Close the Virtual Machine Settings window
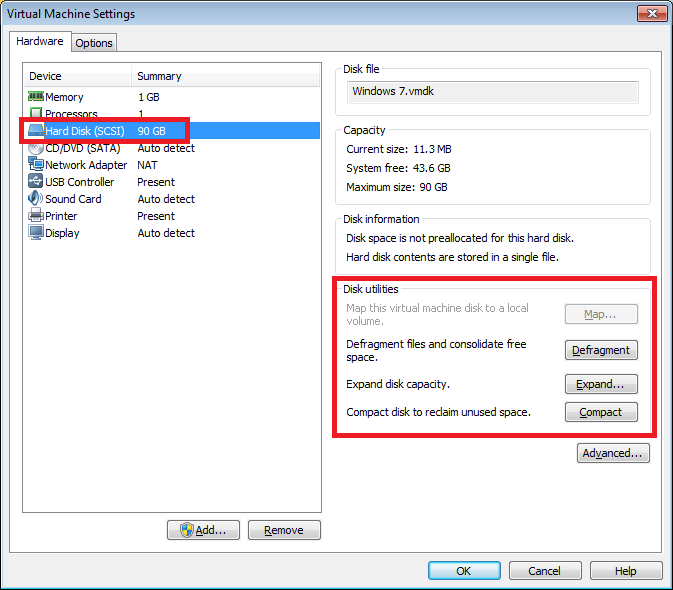This screenshot has width=673, height=590. pos(648,14)
